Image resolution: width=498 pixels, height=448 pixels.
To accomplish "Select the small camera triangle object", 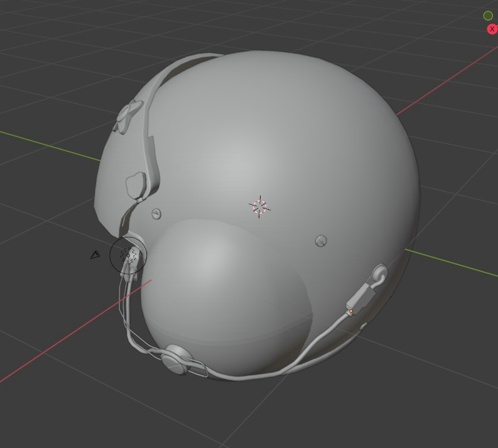I will click(95, 254).
